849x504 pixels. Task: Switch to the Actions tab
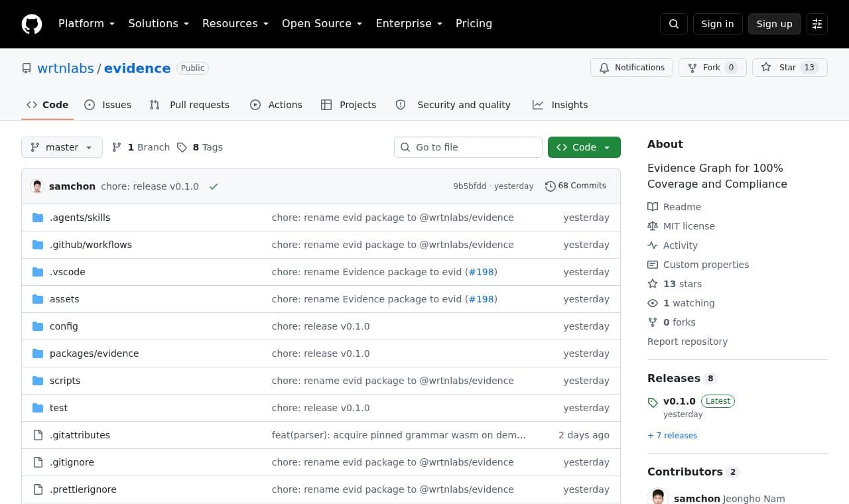click(276, 105)
